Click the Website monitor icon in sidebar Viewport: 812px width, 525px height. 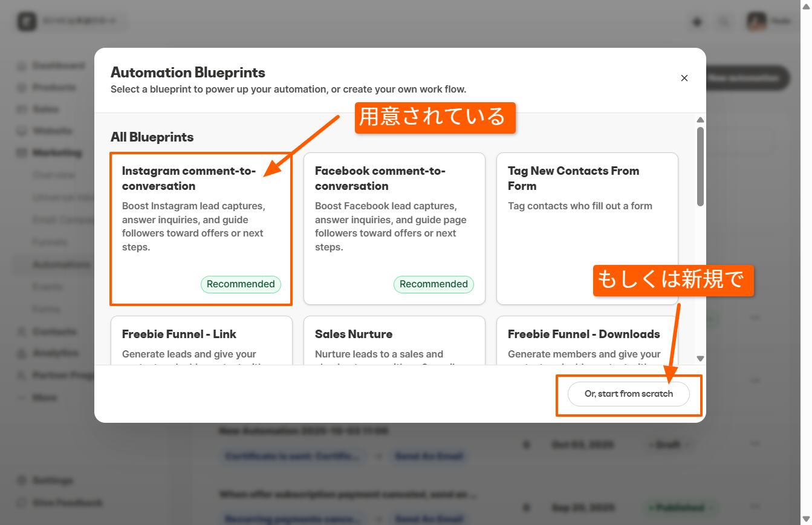click(x=22, y=131)
